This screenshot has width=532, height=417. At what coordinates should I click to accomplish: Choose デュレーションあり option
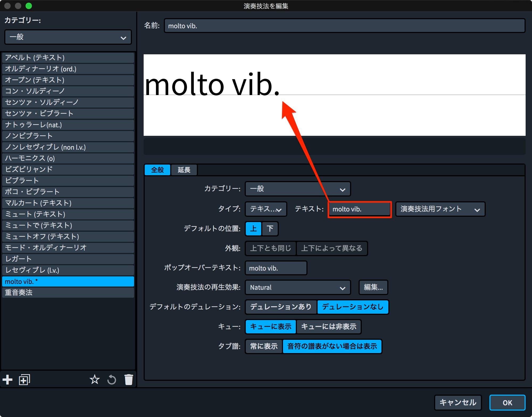(281, 307)
